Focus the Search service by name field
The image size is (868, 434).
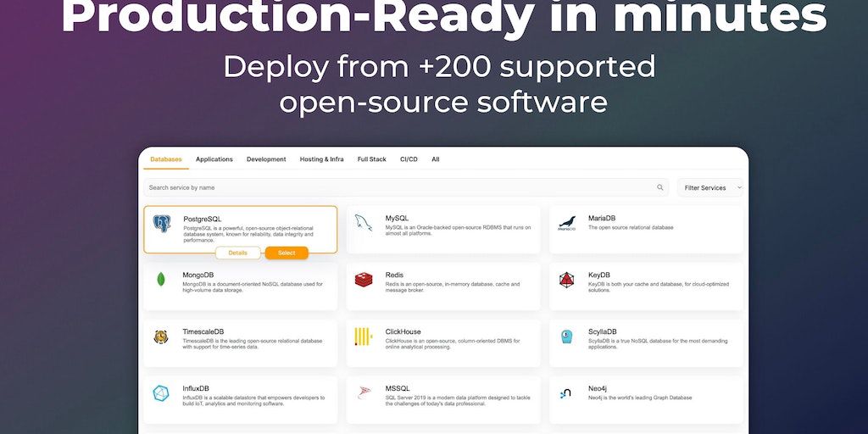click(x=406, y=187)
